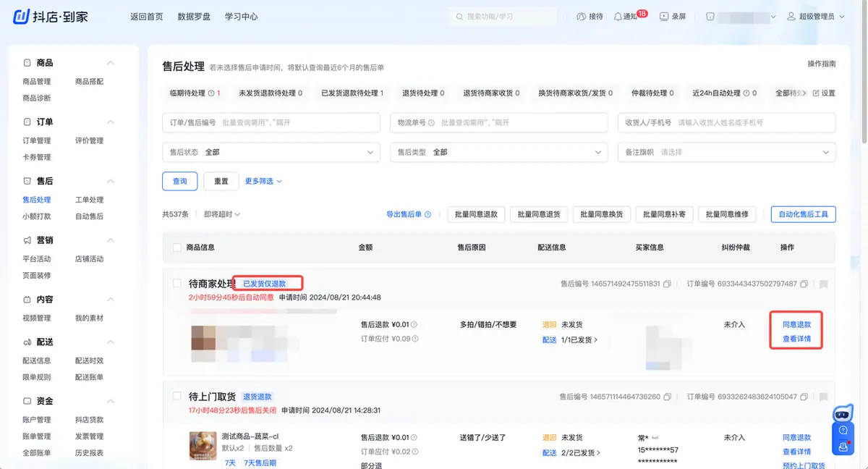
Task: Go to 返回首页 in top menu
Action: coord(147,17)
